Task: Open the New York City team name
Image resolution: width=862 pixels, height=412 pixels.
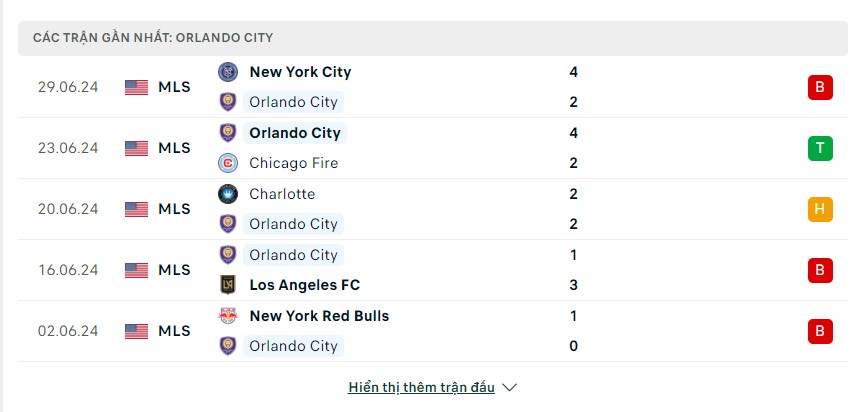Action: pos(300,72)
